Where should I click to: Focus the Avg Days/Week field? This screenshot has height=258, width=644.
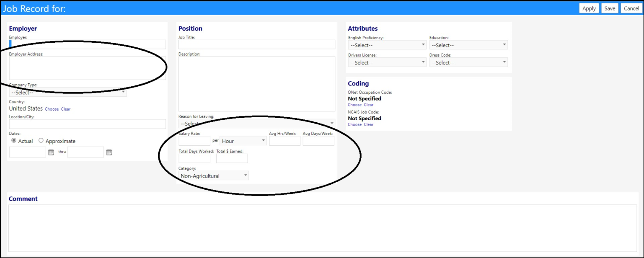(318, 141)
